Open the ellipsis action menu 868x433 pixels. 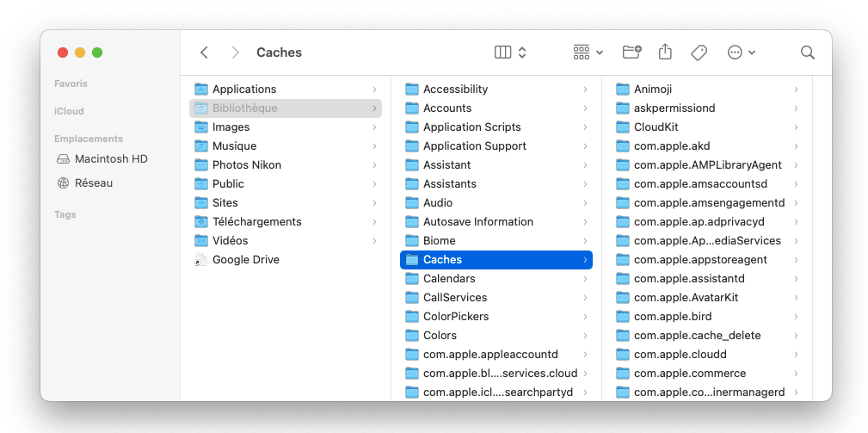pyautogui.click(x=742, y=53)
